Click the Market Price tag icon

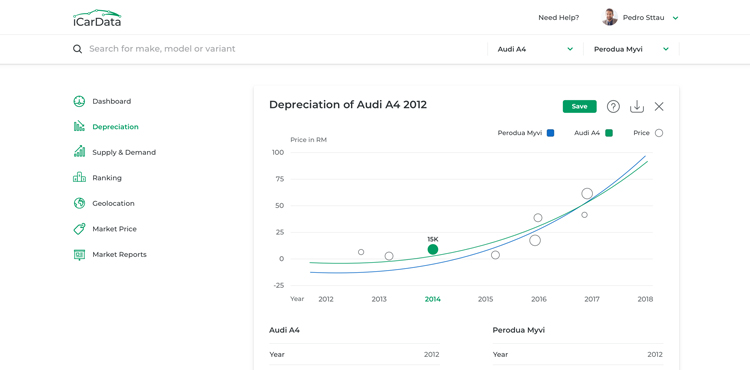tap(79, 229)
